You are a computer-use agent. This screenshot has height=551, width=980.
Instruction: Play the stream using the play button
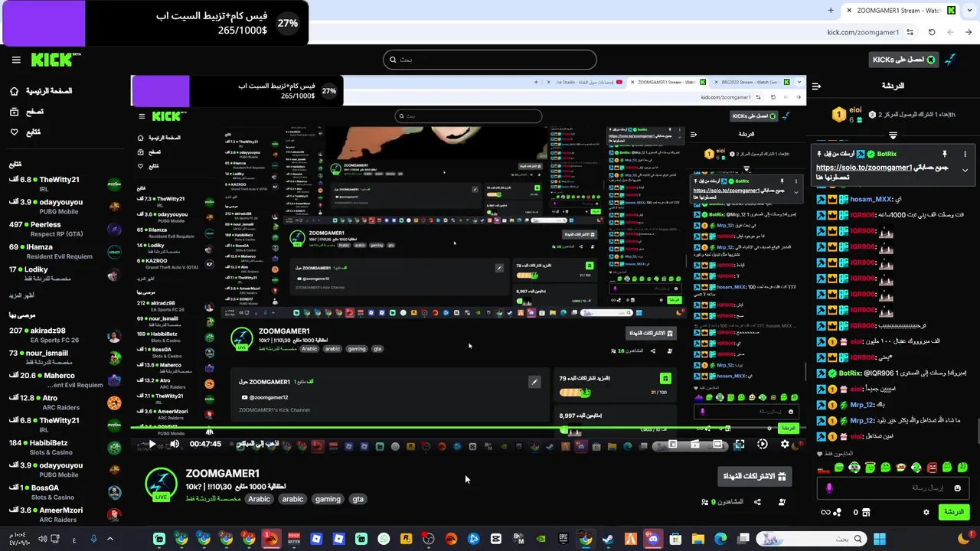coord(152,444)
